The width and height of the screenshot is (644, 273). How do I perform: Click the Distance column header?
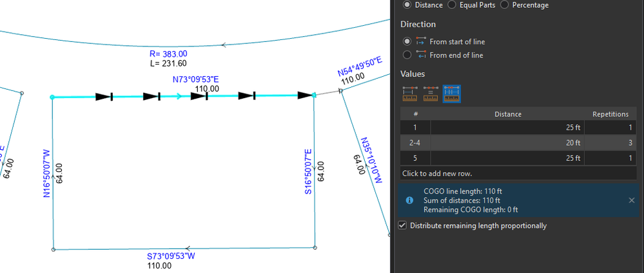[x=507, y=114]
